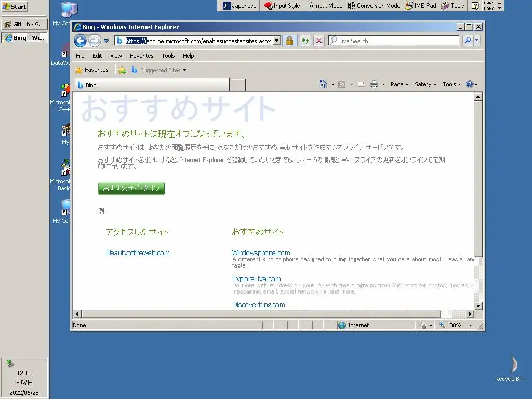Open the File menu

pos(80,56)
